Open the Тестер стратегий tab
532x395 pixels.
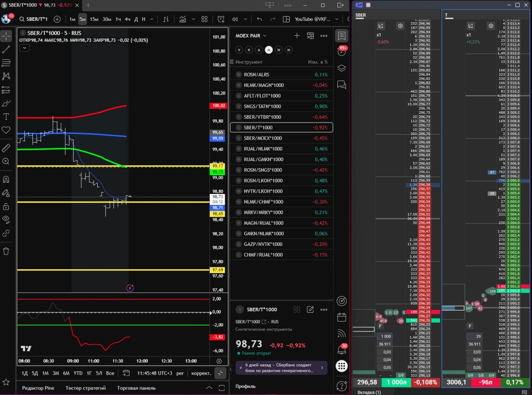coord(86,388)
